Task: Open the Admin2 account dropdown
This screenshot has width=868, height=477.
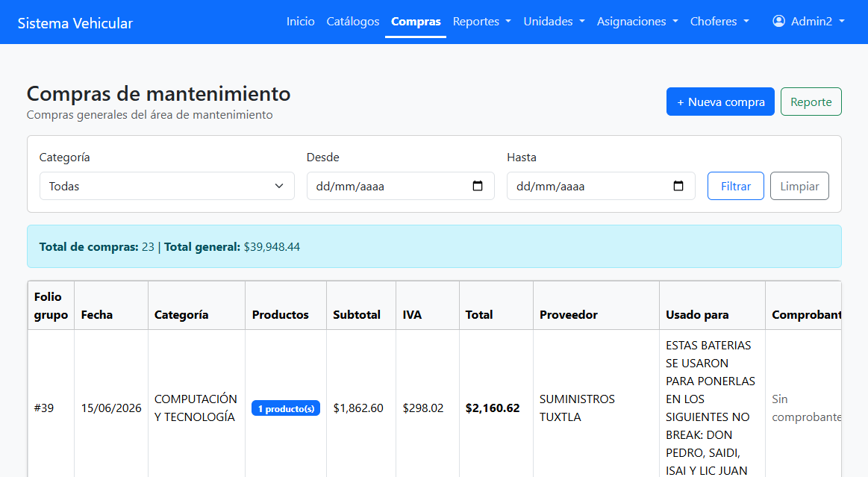Action: tap(809, 21)
